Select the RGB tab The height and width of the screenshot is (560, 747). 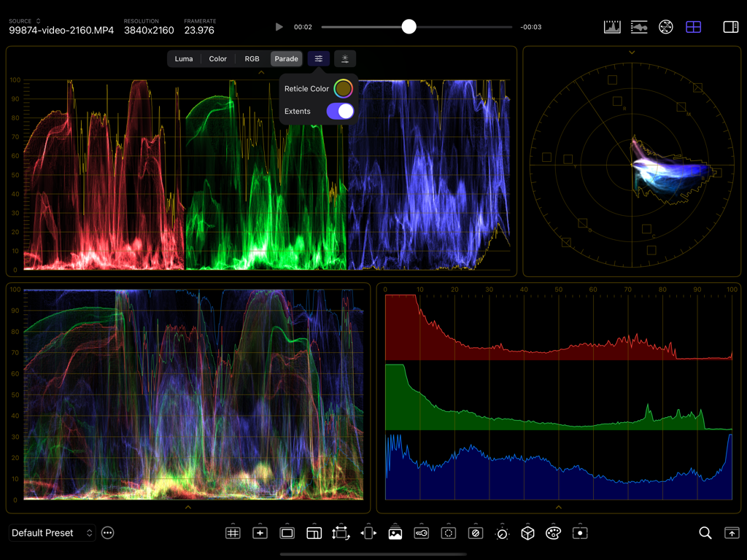click(252, 58)
